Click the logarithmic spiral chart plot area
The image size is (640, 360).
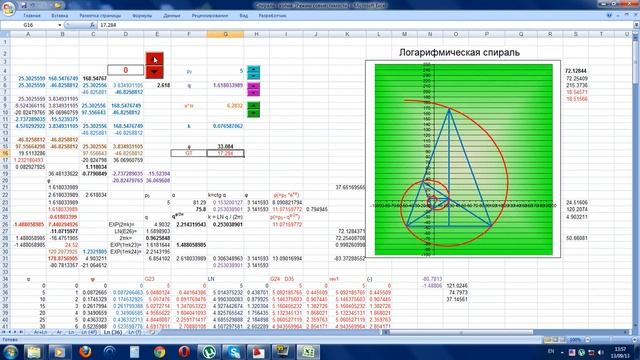point(464,160)
